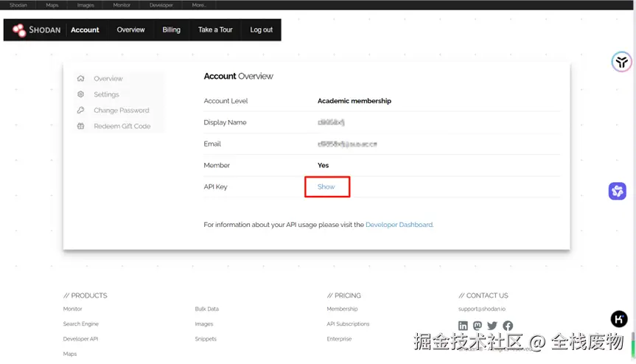Open footer Enterprise link

click(339, 339)
